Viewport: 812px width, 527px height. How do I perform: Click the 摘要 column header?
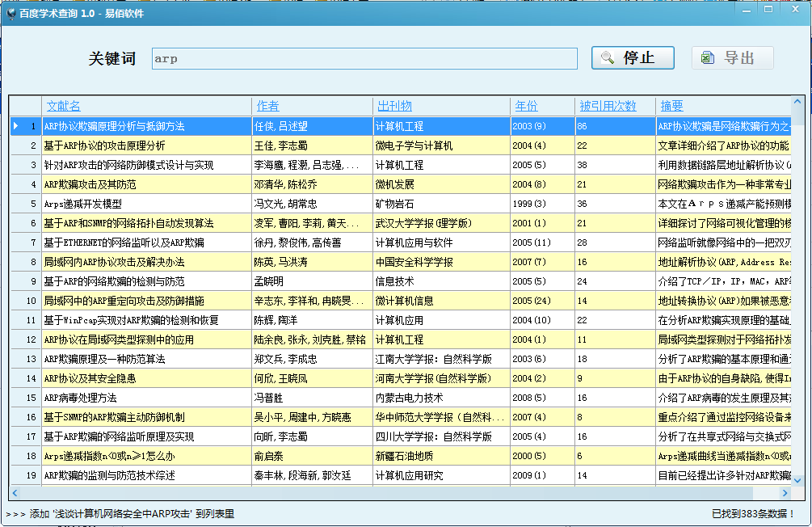coord(671,106)
